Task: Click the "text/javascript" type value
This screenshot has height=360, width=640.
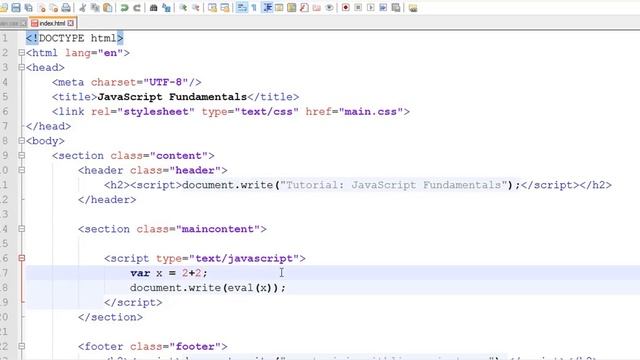Action: [x=244, y=258]
